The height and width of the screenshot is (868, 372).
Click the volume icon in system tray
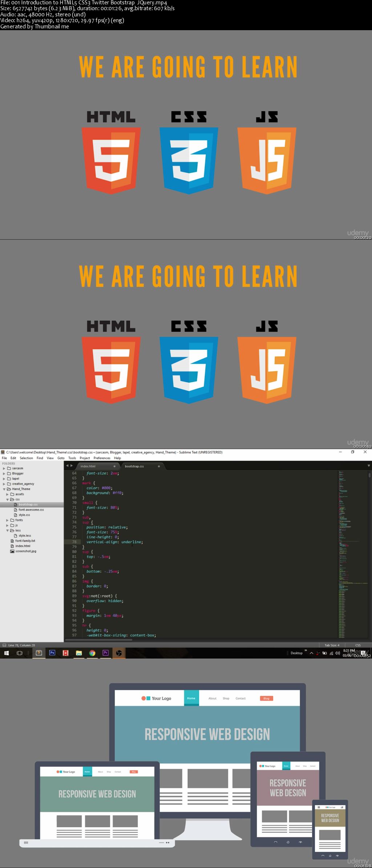tap(338, 653)
